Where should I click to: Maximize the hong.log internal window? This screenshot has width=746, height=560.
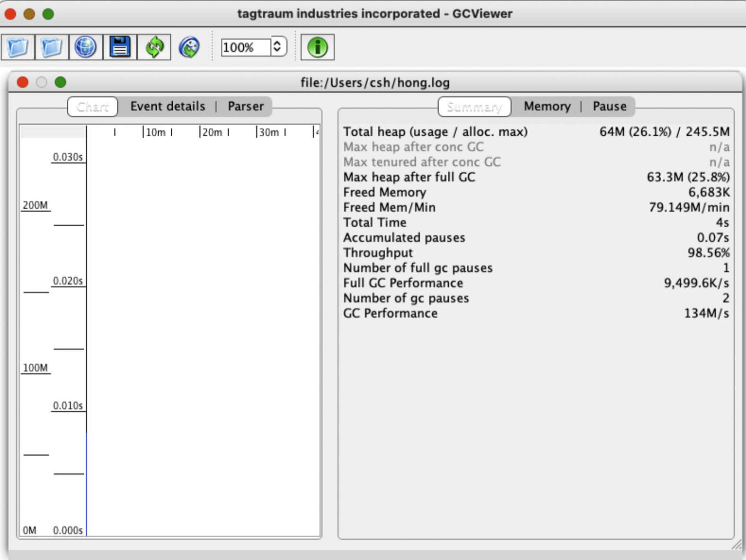(x=60, y=82)
